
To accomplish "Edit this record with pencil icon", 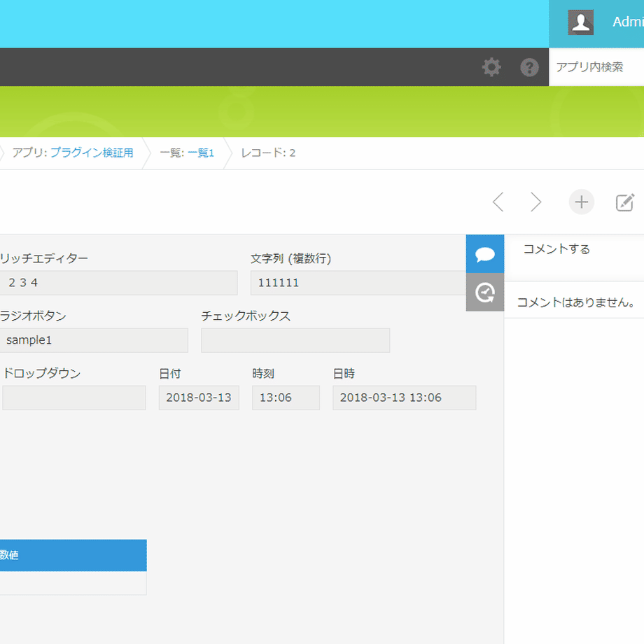I will click(625, 202).
